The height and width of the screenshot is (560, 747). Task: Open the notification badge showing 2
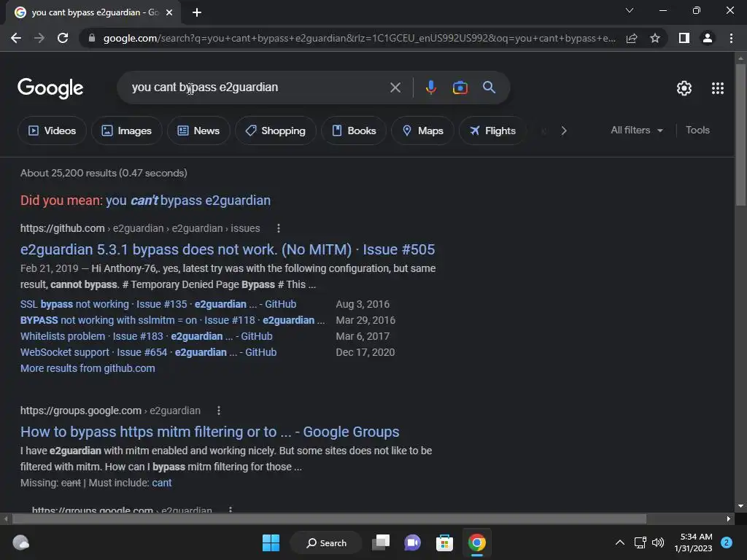pyautogui.click(x=727, y=542)
